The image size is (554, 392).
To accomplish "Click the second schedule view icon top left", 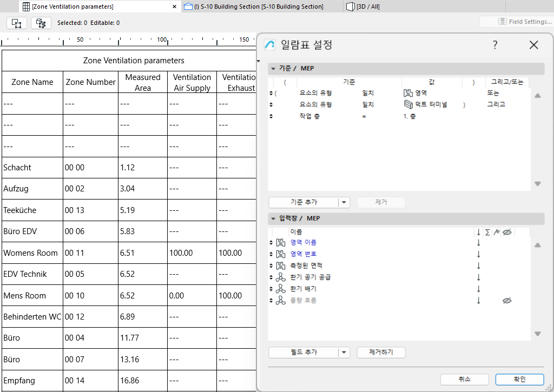I will [x=41, y=23].
